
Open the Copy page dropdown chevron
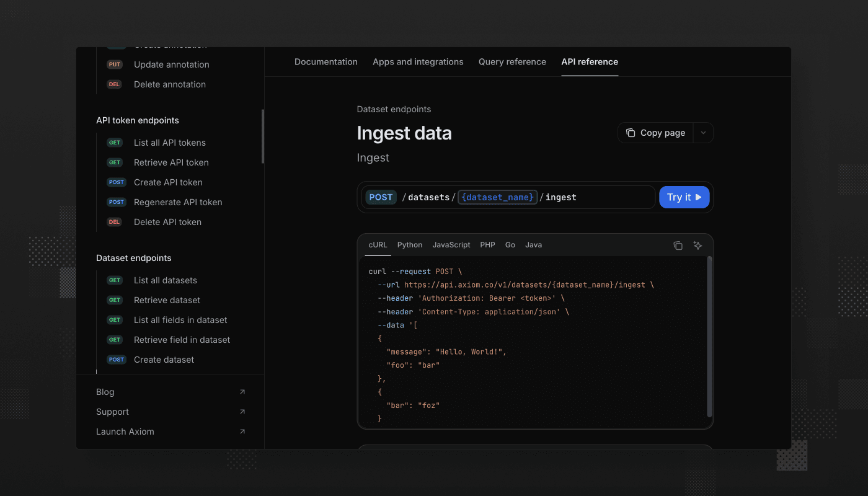[x=703, y=132]
